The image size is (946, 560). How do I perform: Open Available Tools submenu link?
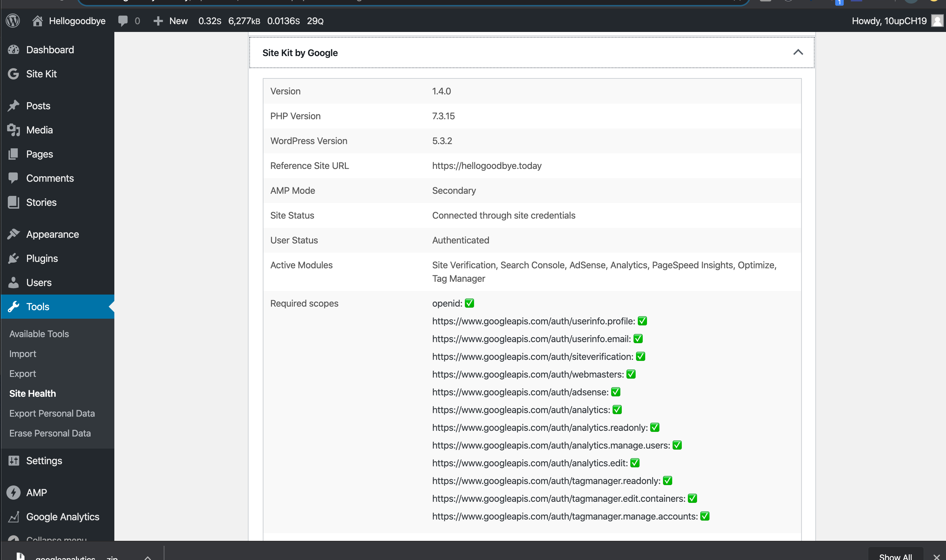pyautogui.click(x=39, y=334)
